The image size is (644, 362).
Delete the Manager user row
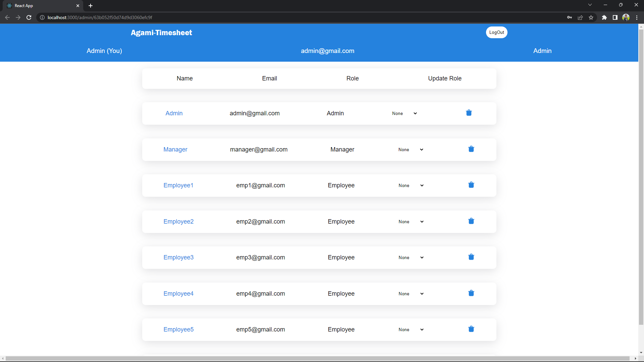click(x=471, y=149)
